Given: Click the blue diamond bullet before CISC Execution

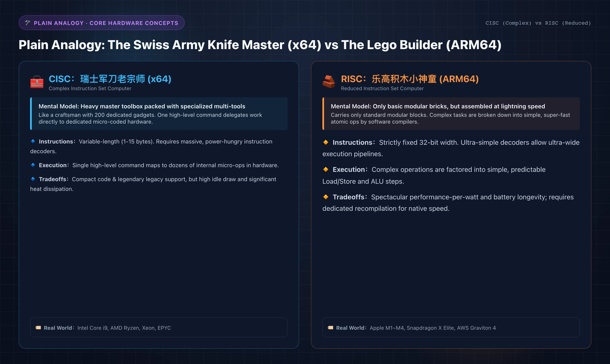Looking at the screenshot, I should 33,165.
